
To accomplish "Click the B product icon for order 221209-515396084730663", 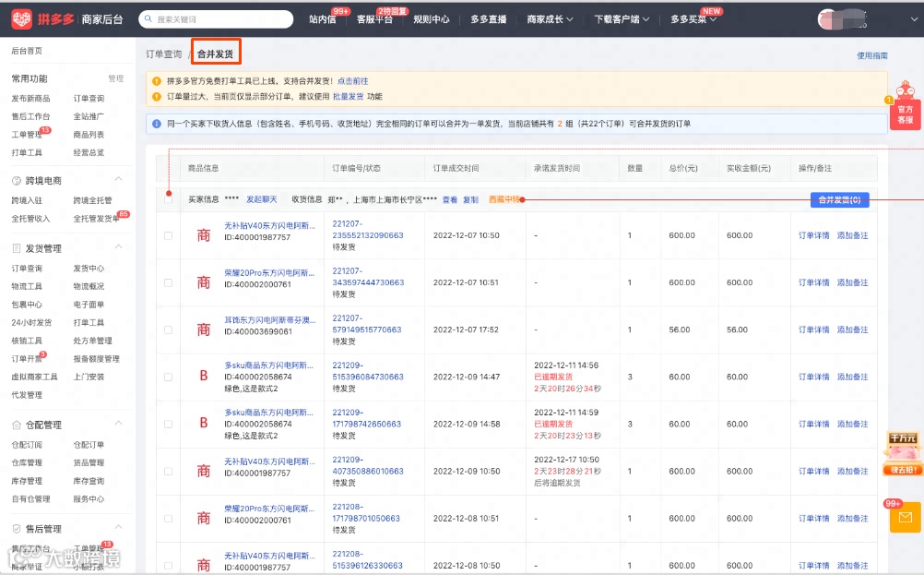I will pyautogui.click(x=203, y=376).
